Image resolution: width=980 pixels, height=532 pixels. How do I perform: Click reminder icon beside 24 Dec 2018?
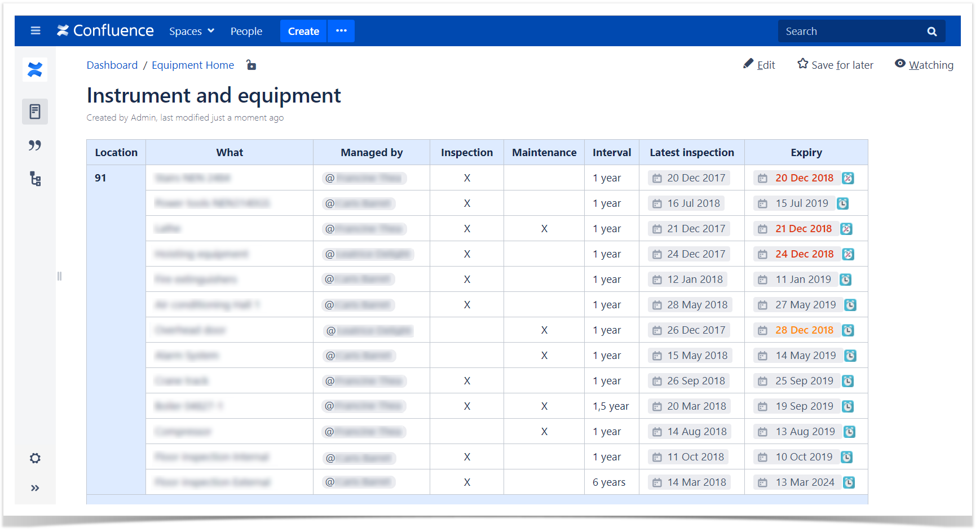pos(847,254)
